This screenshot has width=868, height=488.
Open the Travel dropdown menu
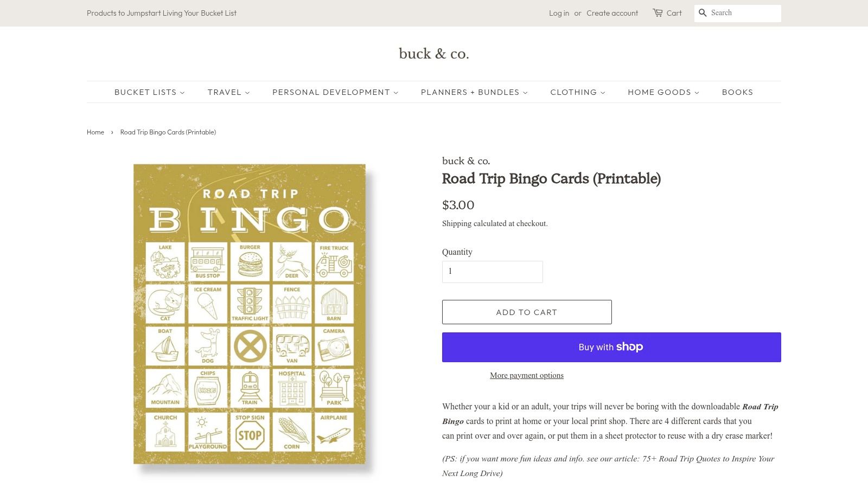click(228, 92)
